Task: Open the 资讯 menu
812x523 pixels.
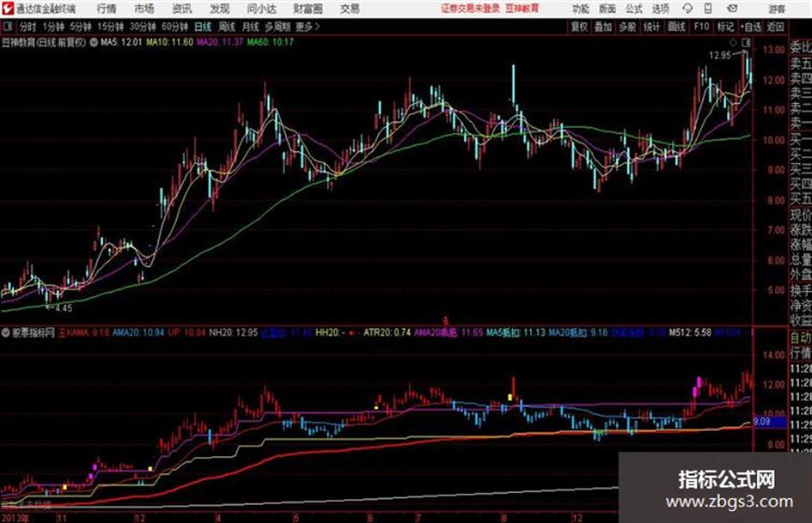Action: (x=181, y=9)
